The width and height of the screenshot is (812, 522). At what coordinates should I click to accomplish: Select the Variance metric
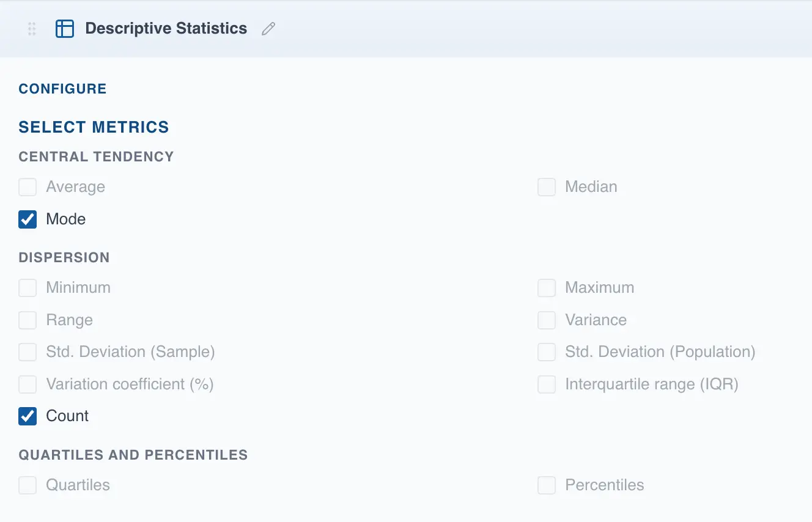tap(546, 320)
